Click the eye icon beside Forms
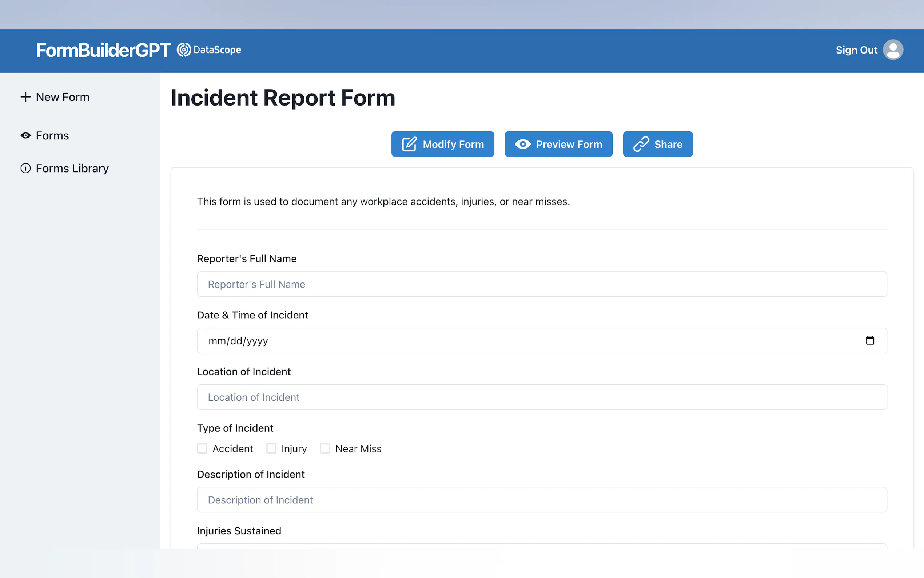This screenshot has width=924, height=578. tap(25, 135)
